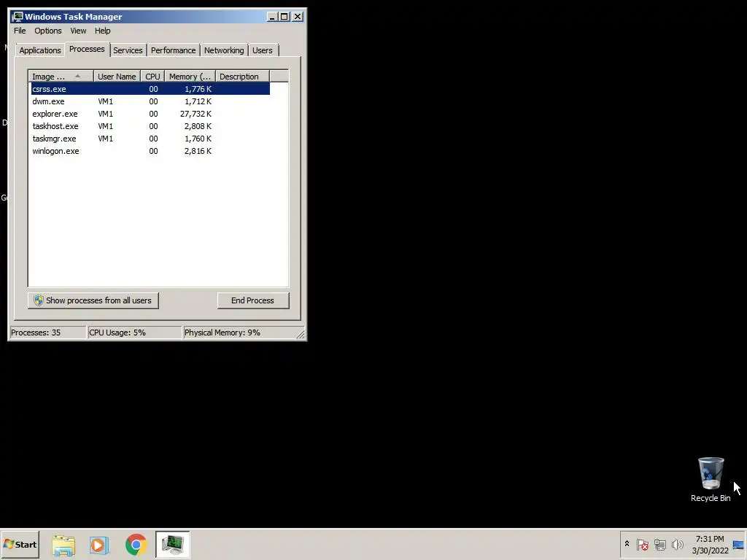Select the explorer.exe process
The height and width of the screenshot is (560, 747).
[x=150, y=114]
